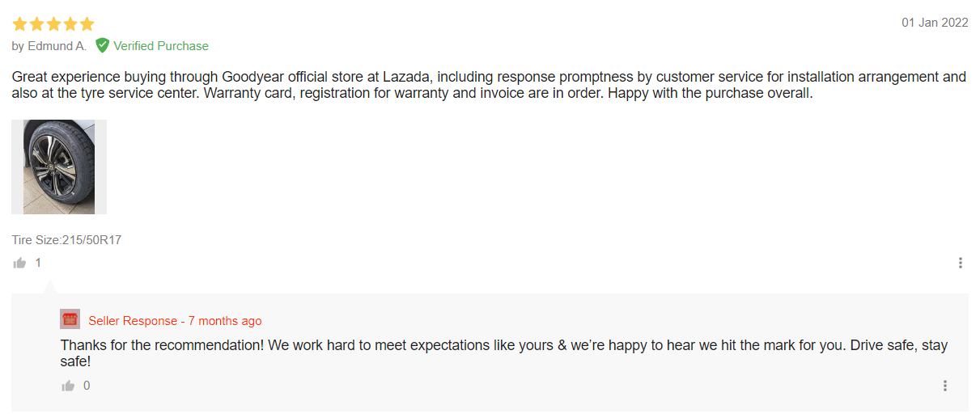Click the Tire Size 215/50R17 text
The image size is (980, 418).
click(x=66, y=240)
